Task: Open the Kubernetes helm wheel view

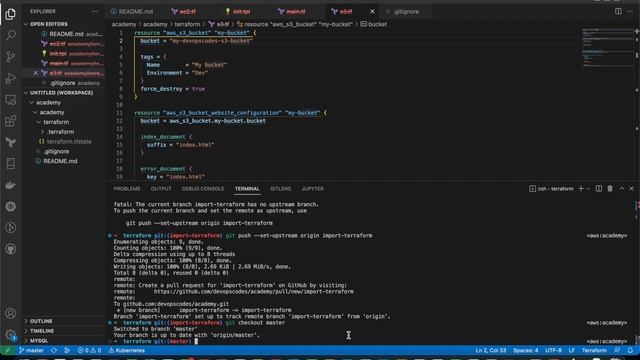Action: point(11,206)
